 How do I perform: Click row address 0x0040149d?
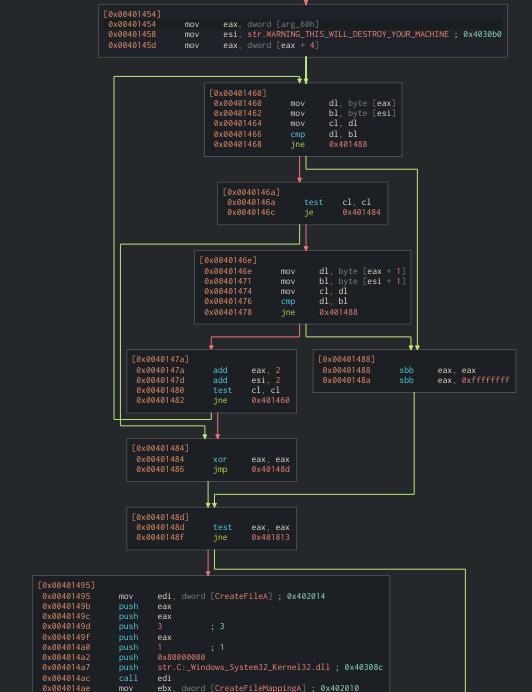point(66,627)
